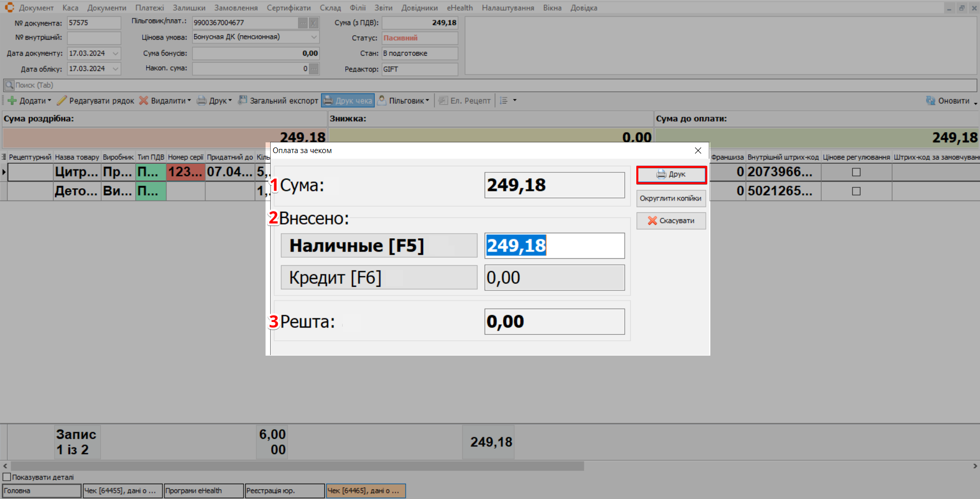Click the Наличные cash amount field
The width and height of the screenshot is (980, 499).
point(554,246)
